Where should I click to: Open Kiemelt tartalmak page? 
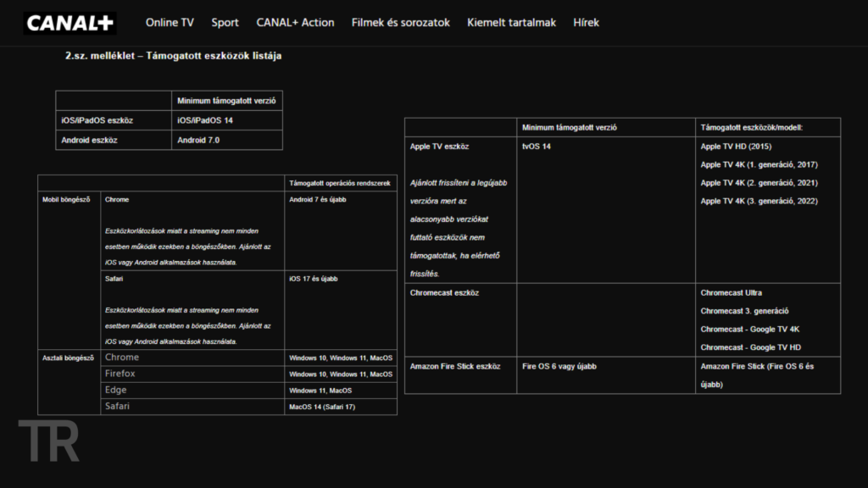[x=511, y=23]
